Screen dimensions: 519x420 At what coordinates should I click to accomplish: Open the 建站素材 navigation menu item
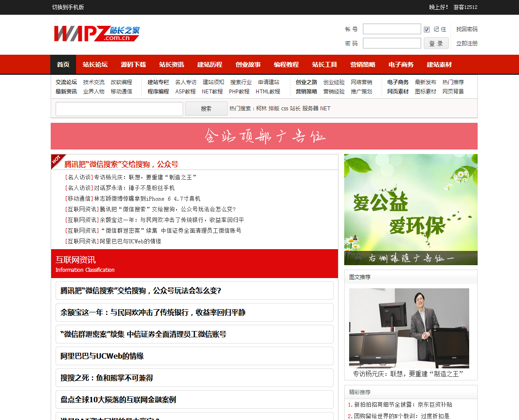439,65
